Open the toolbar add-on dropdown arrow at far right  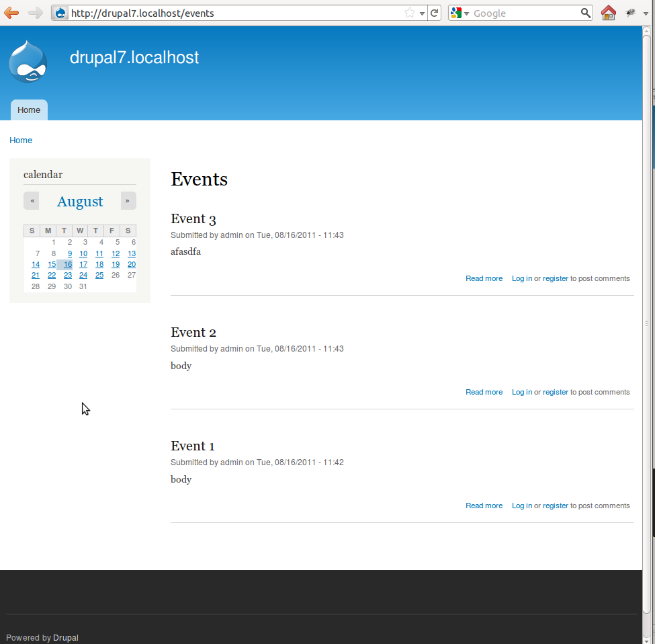pyautogui.click(x=646, y=13)
